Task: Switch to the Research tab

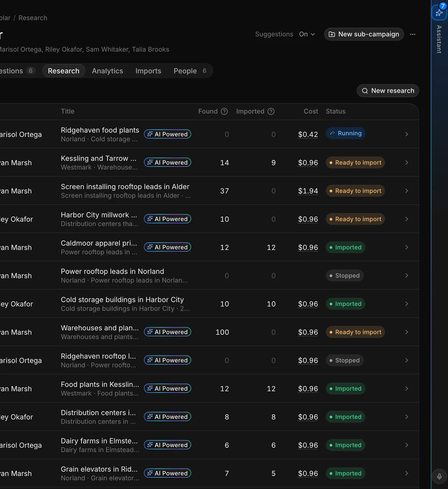Action: (63, 71)
